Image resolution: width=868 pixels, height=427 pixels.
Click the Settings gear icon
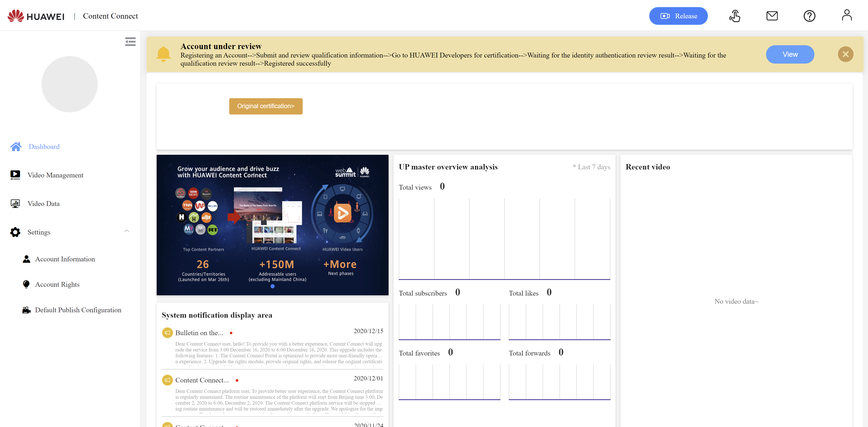15,232
